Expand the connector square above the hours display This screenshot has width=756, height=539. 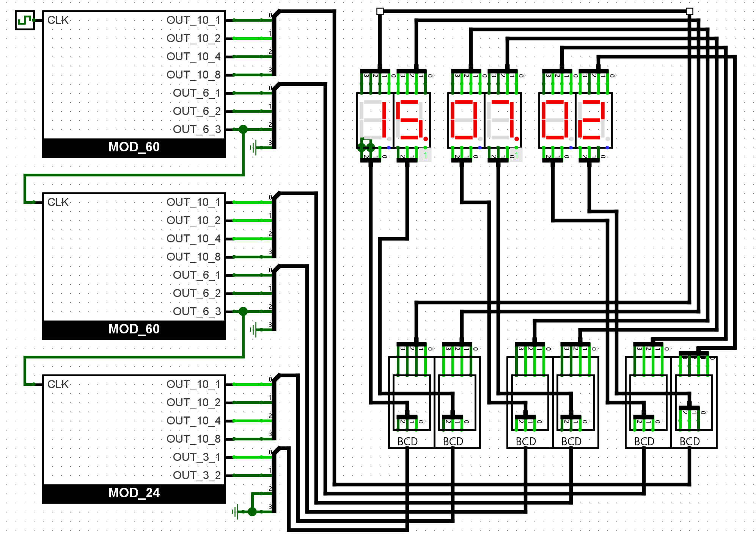379,11
